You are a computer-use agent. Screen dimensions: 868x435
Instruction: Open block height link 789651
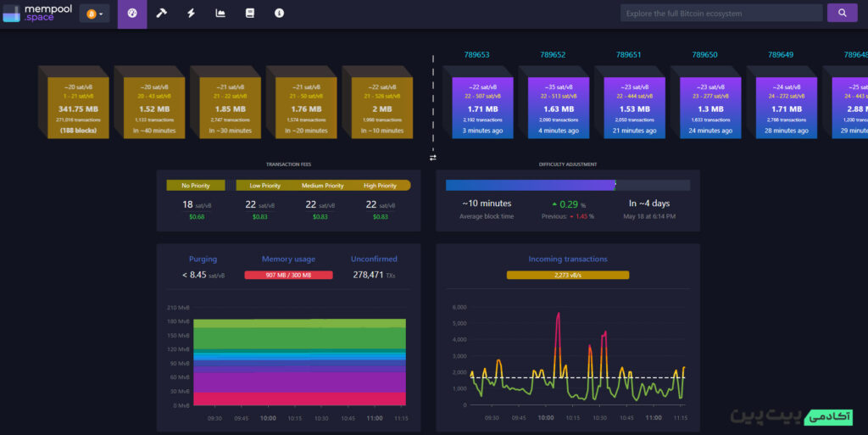coord(628,55)
